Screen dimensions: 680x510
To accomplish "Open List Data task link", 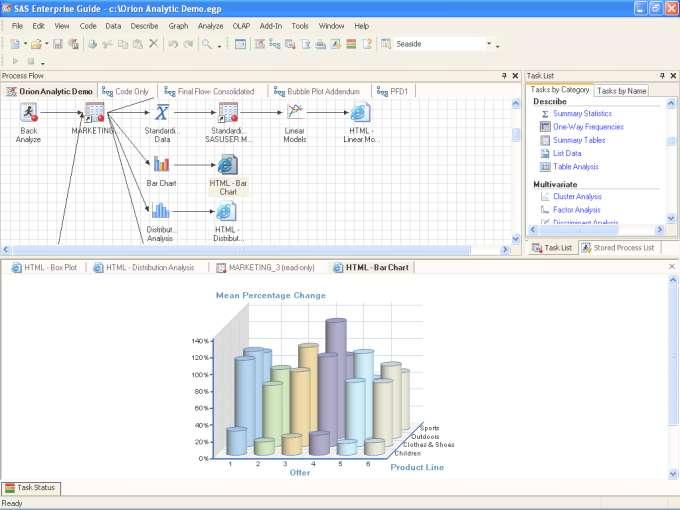I will tap(567, 153).
